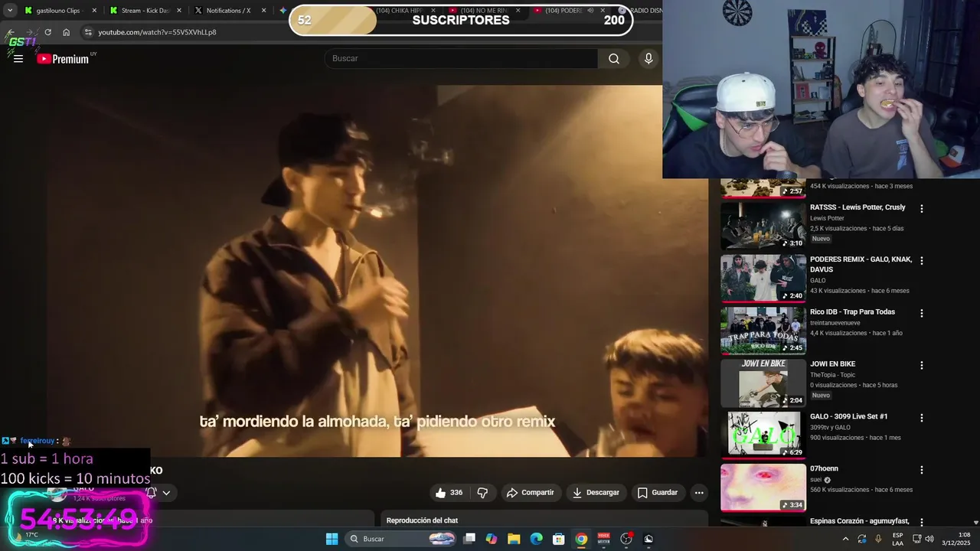The image size is (980, 551).
Task: Click microphone indicator in system tray
Action: 878,539
